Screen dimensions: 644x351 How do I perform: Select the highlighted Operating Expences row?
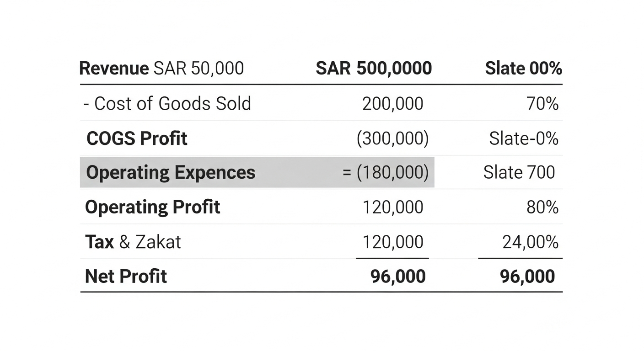pyautogui.click(x=257, y=172)
